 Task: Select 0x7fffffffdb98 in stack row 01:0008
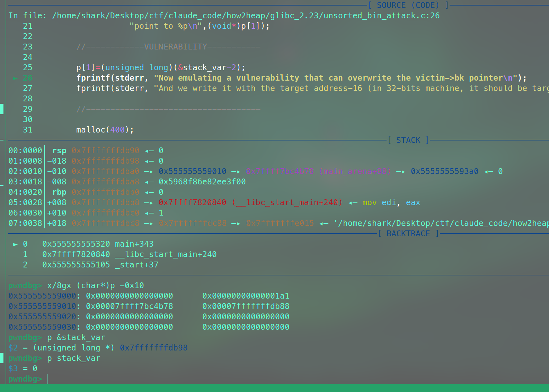click(x=105, y=161)
